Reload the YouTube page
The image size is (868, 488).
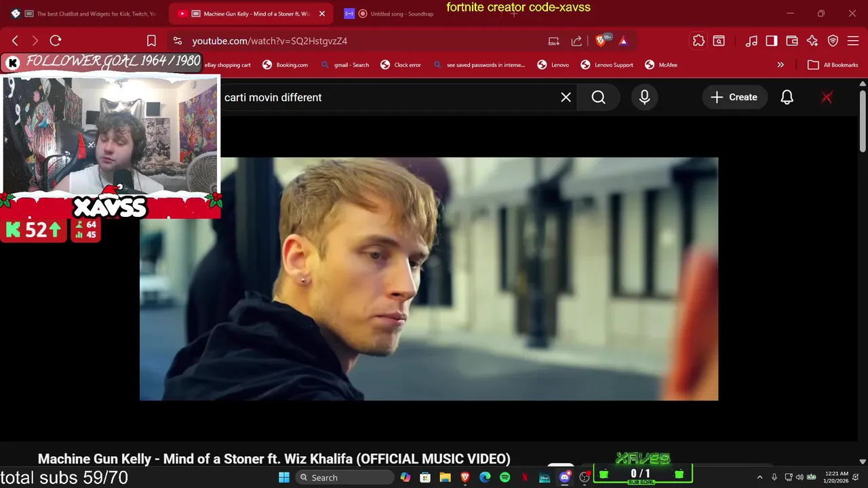56,41
